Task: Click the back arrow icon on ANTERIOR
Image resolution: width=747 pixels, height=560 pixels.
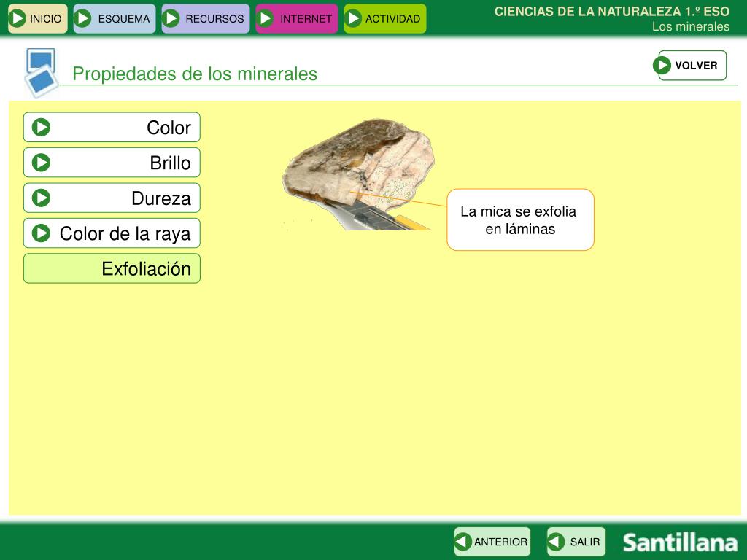Action: coord(463,542)
